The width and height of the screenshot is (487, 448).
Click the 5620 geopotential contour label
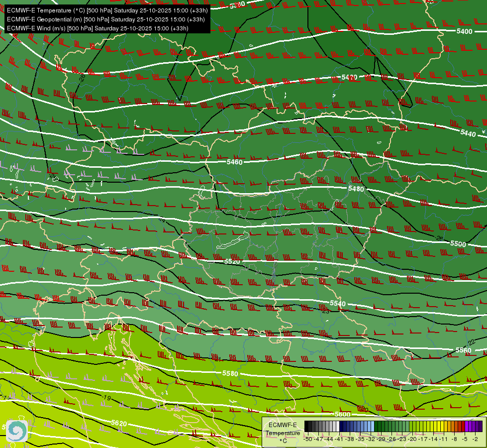coord(119,423)
